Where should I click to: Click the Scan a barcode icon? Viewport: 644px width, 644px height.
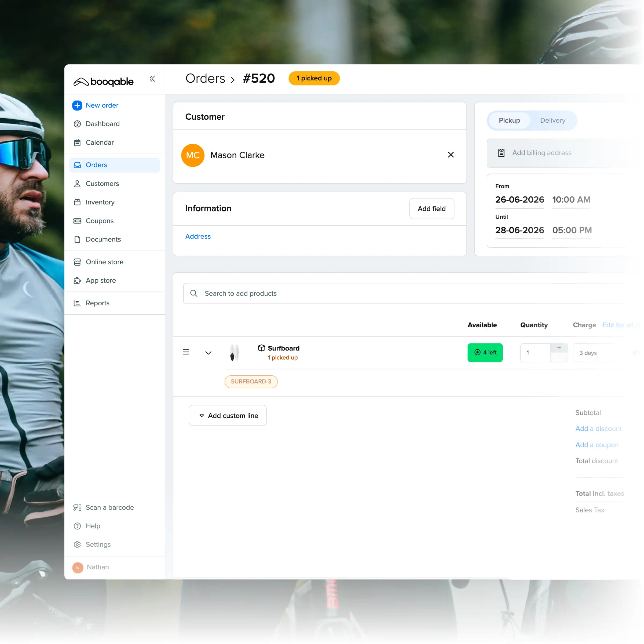[x=77, y=507]
